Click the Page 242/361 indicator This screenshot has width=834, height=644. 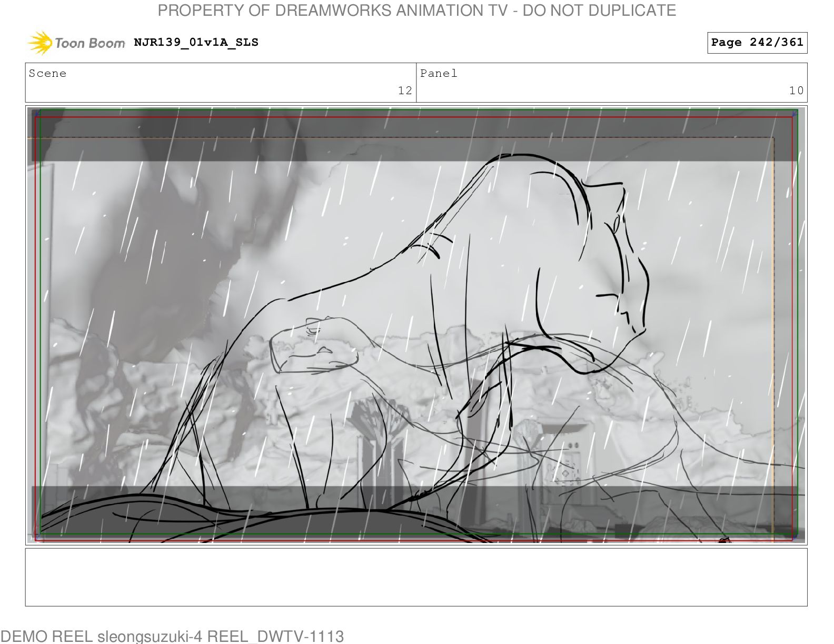pyautogui.click(x=757, y=43)
